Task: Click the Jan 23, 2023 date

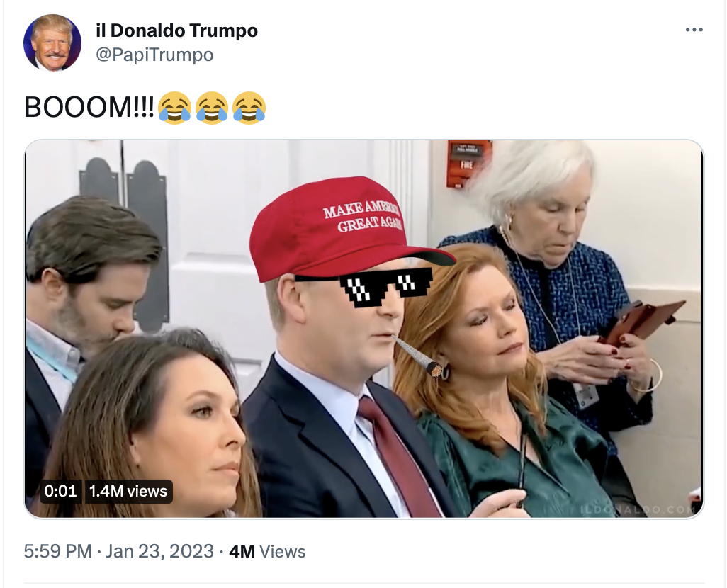Action: pos(160,551)
